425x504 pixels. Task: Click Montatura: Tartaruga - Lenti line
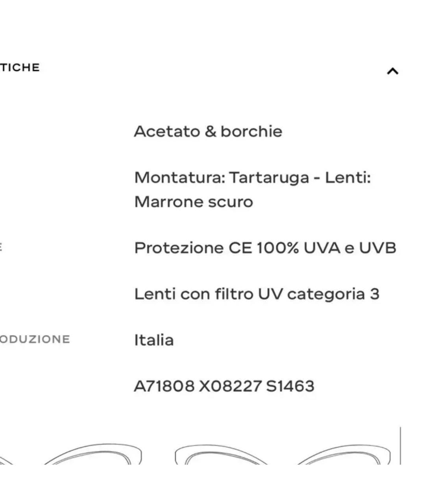253,178
